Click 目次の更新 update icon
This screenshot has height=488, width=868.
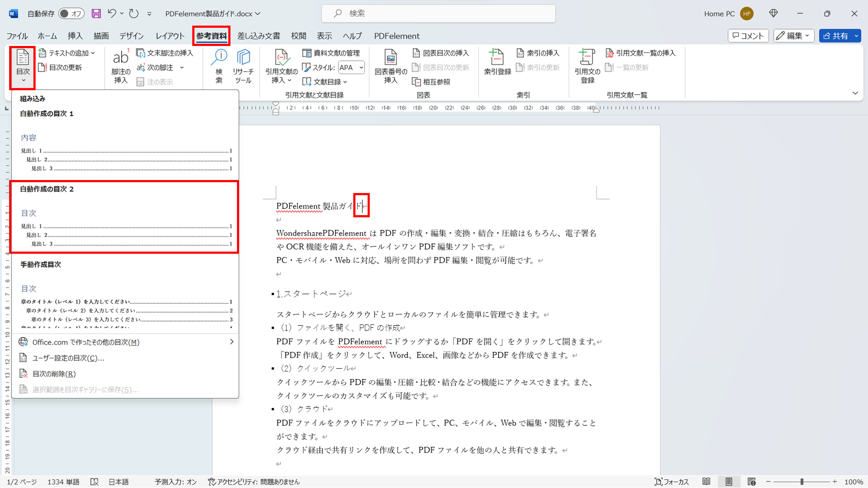tap(42, 67)
